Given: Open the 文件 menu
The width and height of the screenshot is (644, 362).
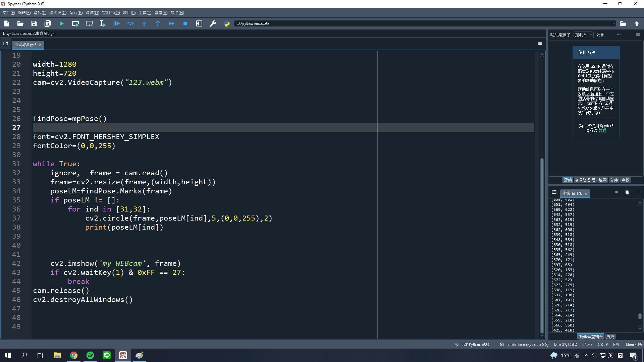Looking at the screenshot, I should click(x=8, y=13).
